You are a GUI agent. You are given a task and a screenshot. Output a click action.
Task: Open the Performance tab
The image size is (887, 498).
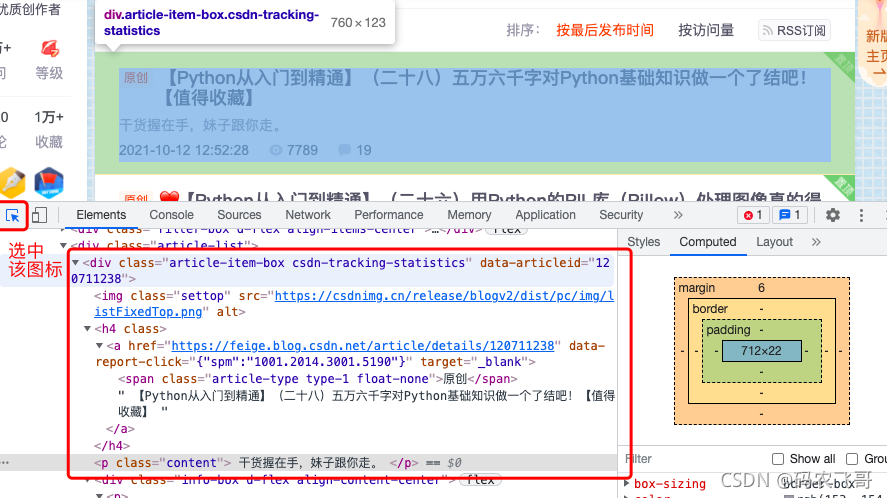click(389, 215)
